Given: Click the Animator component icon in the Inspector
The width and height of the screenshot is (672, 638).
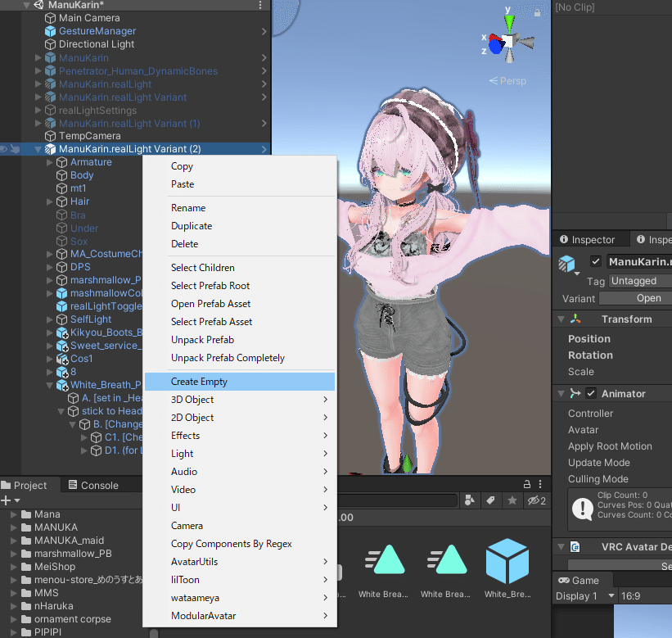Looking at the screenshot, I should click(x=575, y=393).
